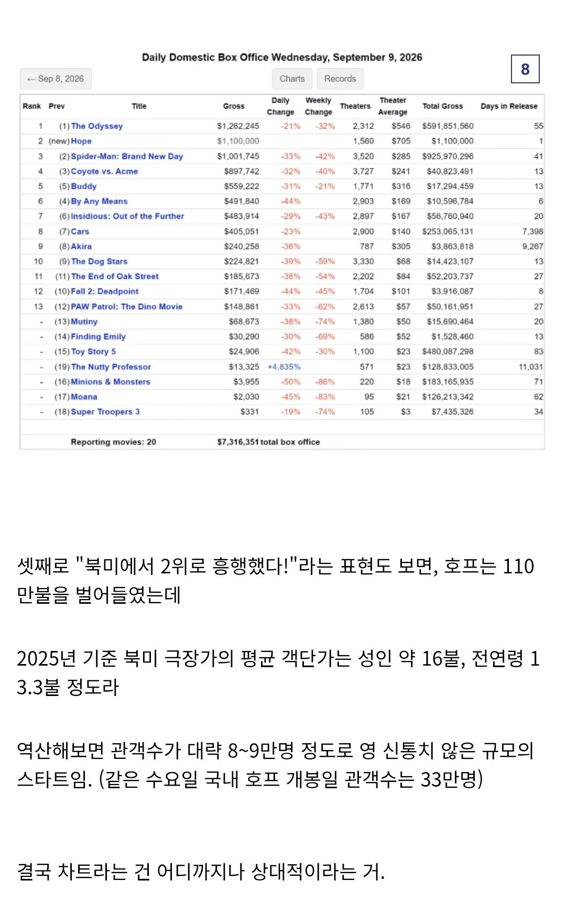Click the paragraph starting 2025년 기준
Screen dimensions: 566x924
tap(278, 673)
